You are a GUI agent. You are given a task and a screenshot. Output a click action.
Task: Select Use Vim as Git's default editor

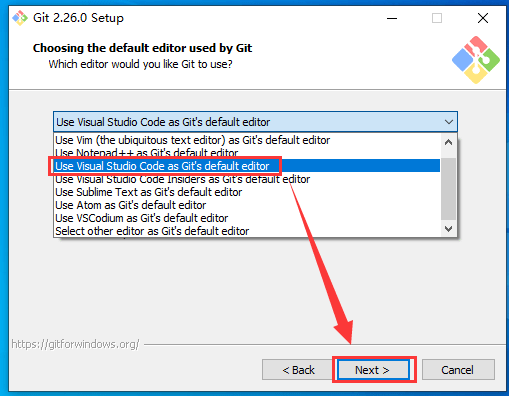tap(247, 140)
